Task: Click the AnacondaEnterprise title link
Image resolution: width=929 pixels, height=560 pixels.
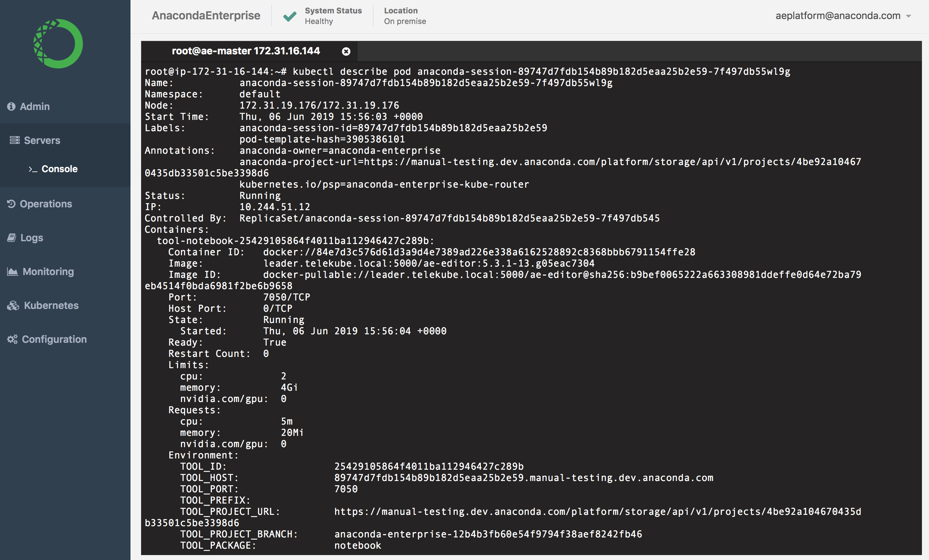Action: coord(206,16)
